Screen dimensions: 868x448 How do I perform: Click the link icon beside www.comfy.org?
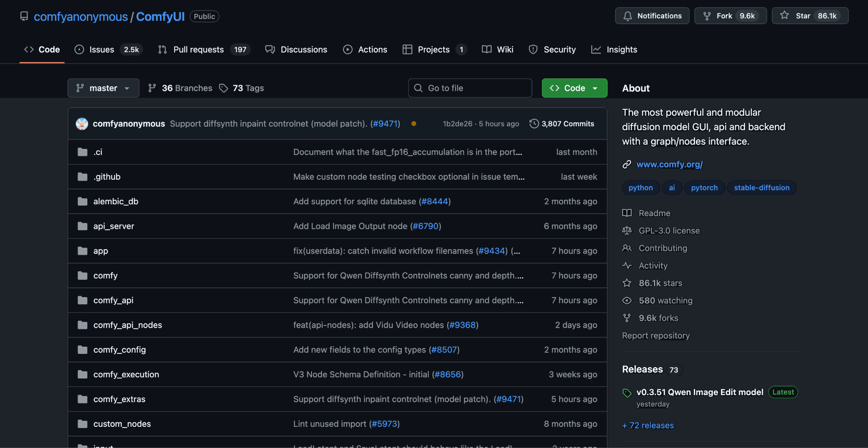pyautogui.click(x=627, y=164)
